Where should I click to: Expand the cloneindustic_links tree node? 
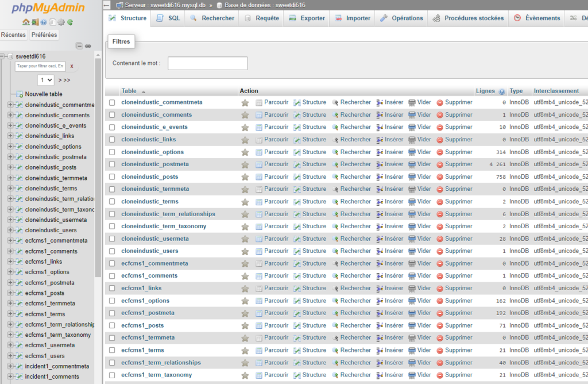[10, 136]
